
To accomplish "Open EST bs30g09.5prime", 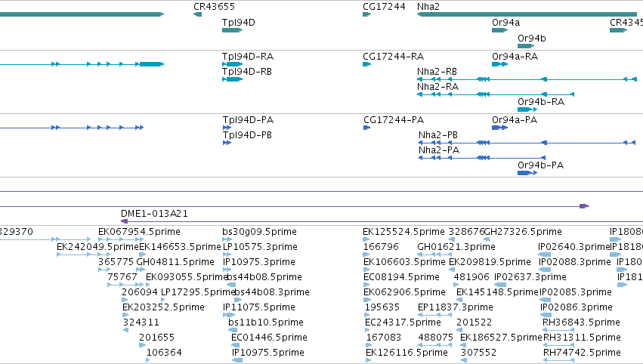I will tap(260, 232).
